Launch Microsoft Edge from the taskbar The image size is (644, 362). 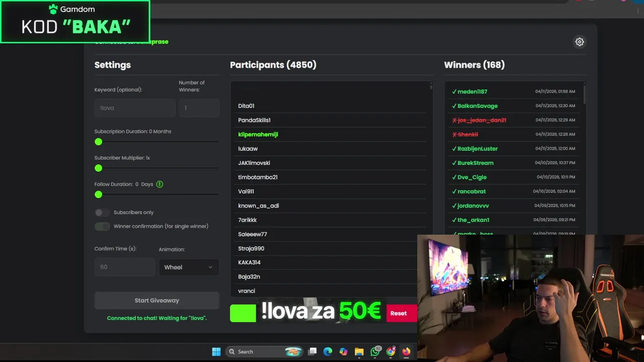pyautogui.click(x=328, y=351)
